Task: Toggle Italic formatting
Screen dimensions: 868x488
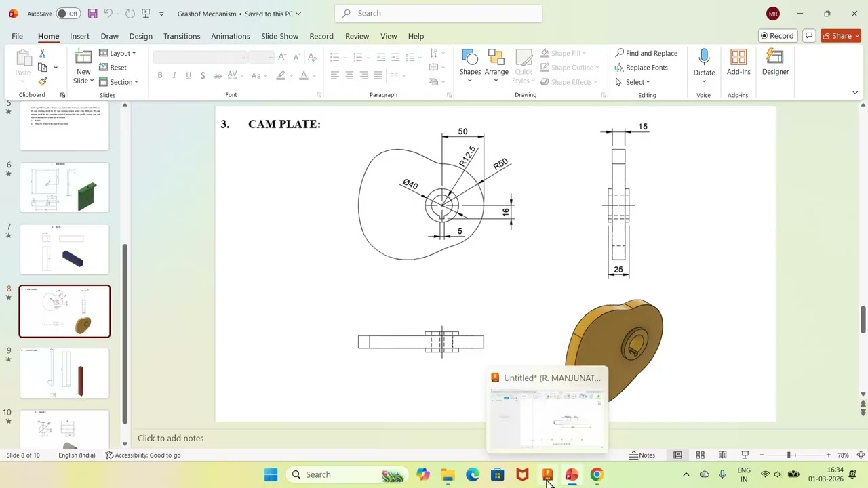Action: [x=174, y=75]
